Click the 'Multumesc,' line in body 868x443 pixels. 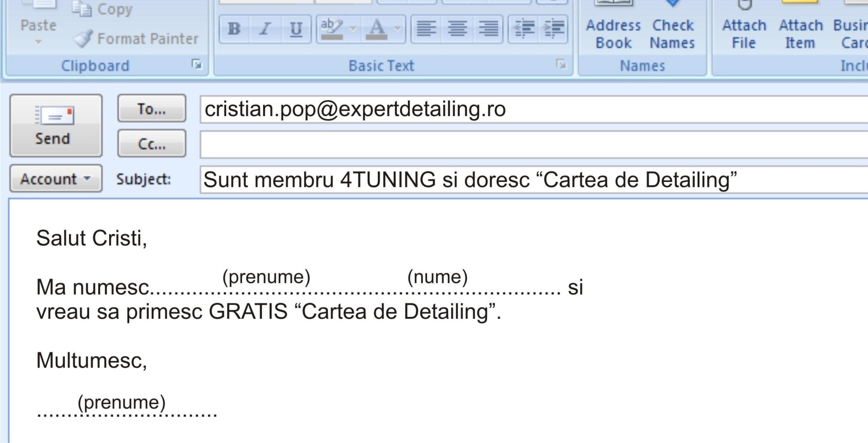(x=91, y=361)
